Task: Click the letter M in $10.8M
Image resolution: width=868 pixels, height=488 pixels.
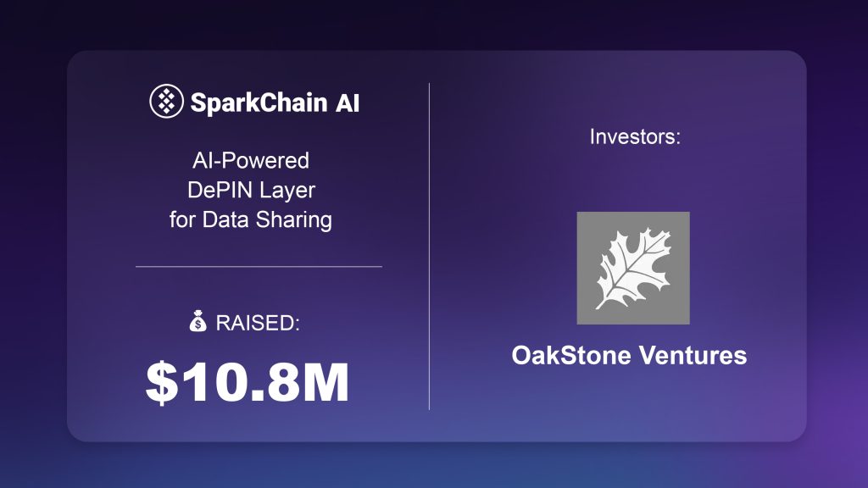Action: point(324,382)
